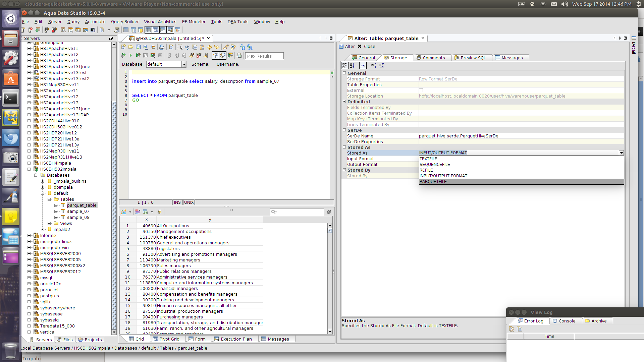Open the Execution Plan results tab
This screenshot has height=362, width=644.
(236, 339)
